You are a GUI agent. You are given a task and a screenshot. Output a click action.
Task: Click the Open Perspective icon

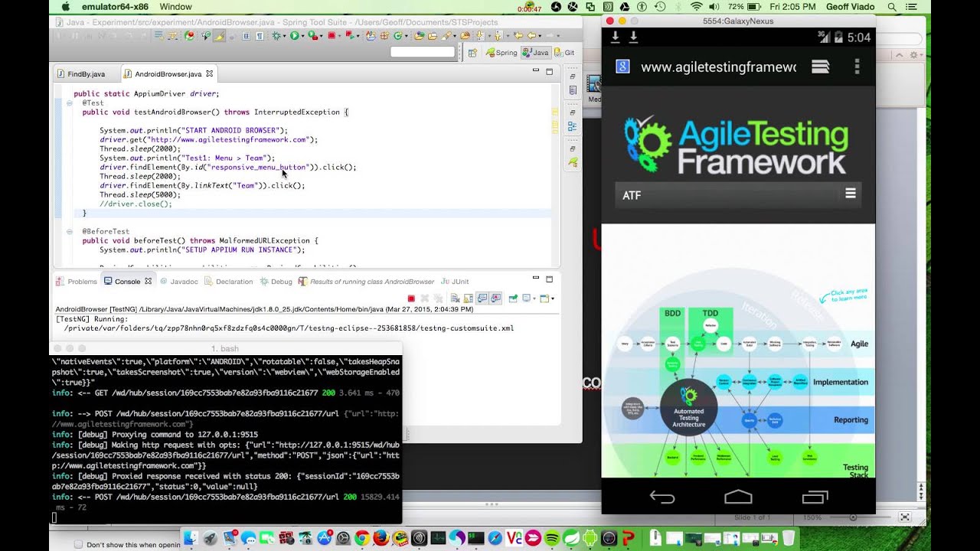click(472, 53)
